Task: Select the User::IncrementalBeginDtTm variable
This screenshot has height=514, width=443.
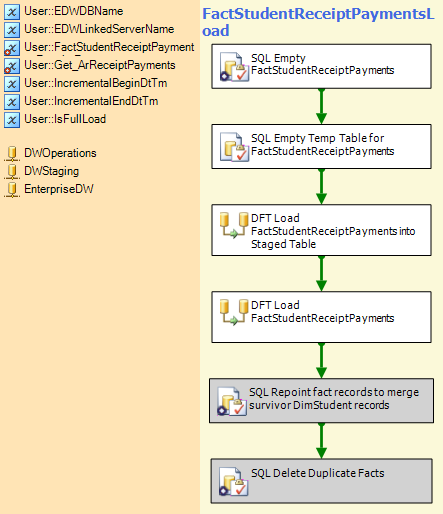Action: point(86,83)
